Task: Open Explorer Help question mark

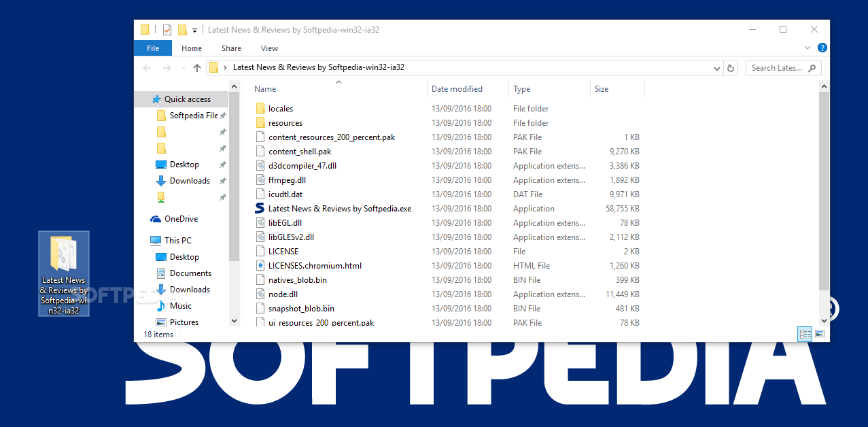Action: coord(822,48)
